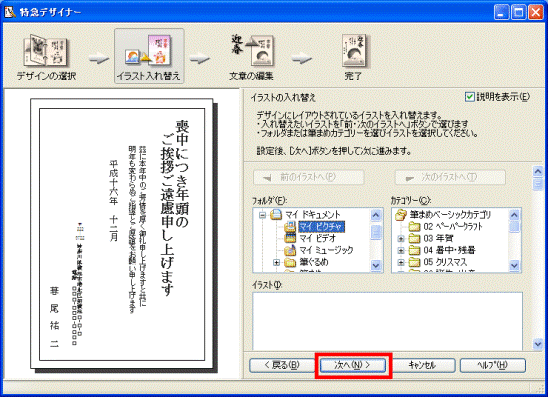Go back with 戻る button

282,365
